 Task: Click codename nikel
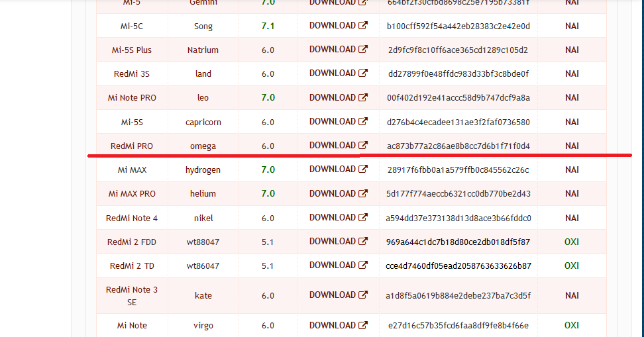203,218
